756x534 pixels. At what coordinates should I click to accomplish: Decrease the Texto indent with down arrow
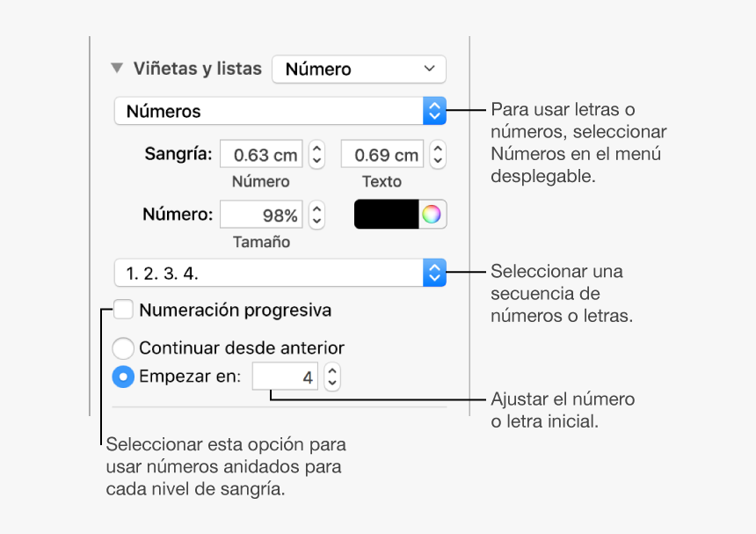point(438,161)
